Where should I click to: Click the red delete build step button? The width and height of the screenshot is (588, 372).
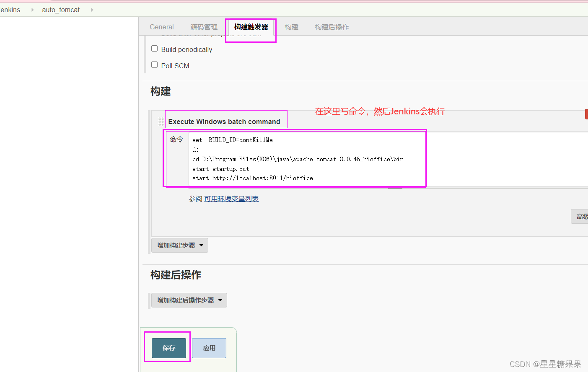586,114
